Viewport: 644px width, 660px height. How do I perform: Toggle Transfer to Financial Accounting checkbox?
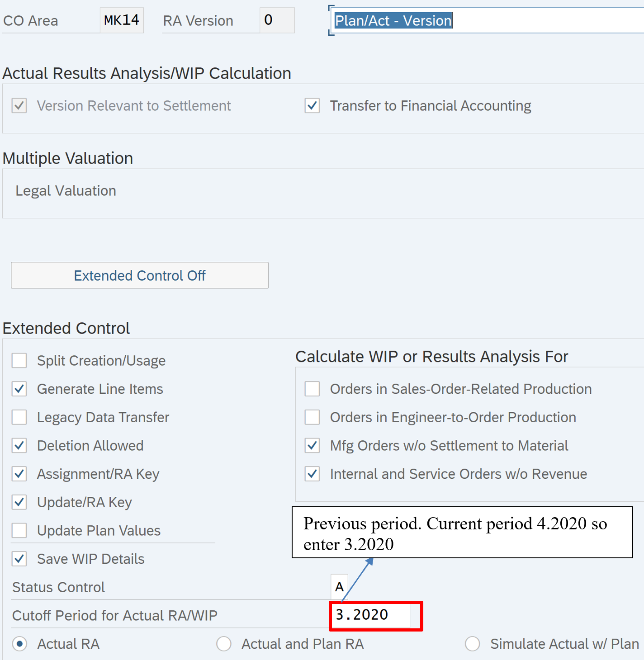coord(312,106)
